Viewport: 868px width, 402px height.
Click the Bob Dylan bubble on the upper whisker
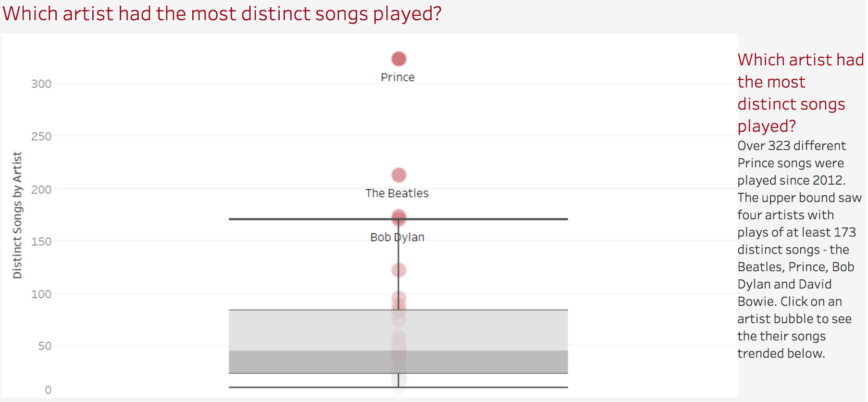click(x=398, y=218)
